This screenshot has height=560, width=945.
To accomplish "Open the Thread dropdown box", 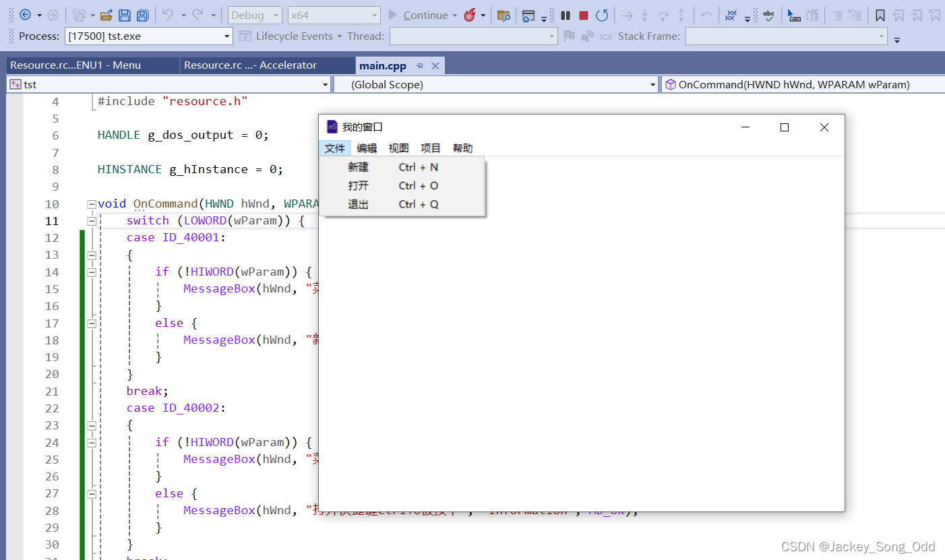I will (x=473, y=36).
